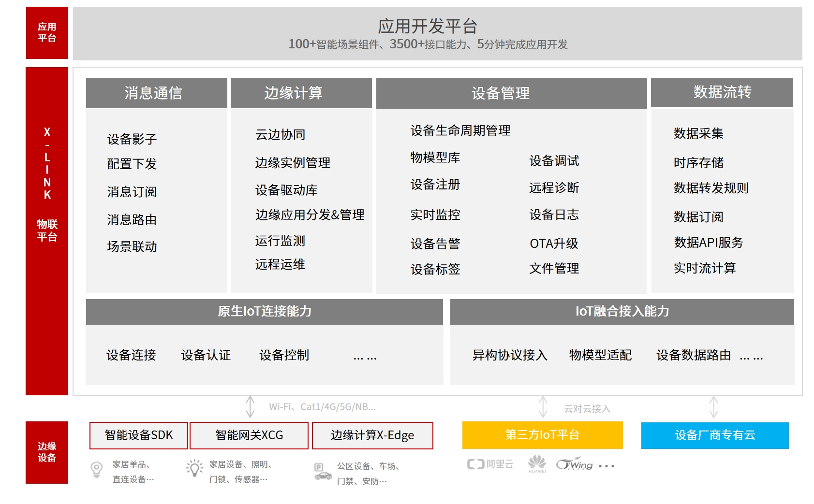
Task: Click the 远程诊断 item
Action: click(554, 187)
